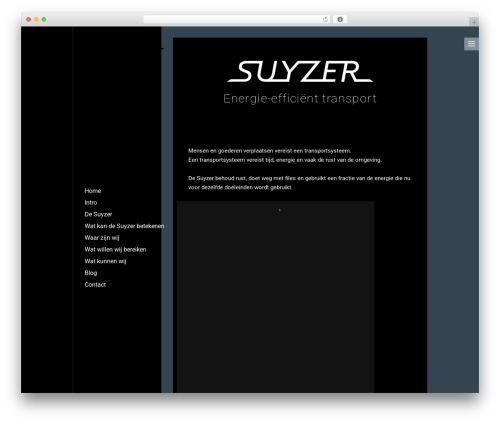Reload the page via refresh icon
The width and height of the screenshot is (500, 423).
tap(325, 20)
